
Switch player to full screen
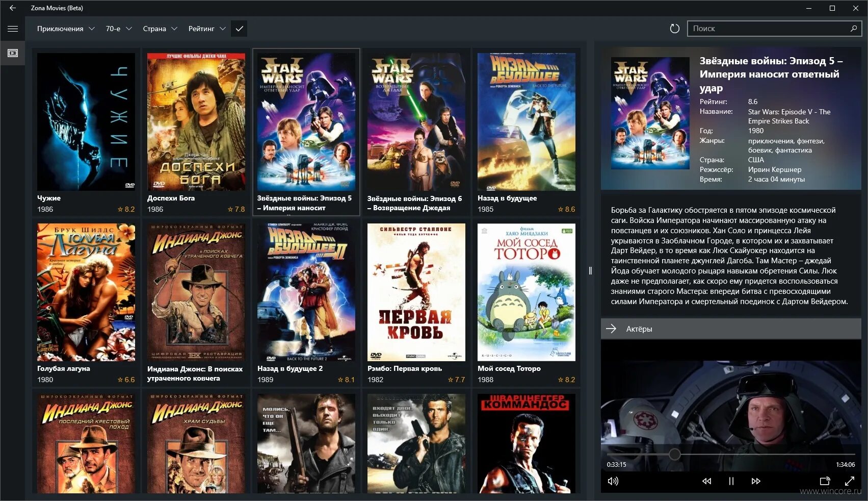coord(850,481)
